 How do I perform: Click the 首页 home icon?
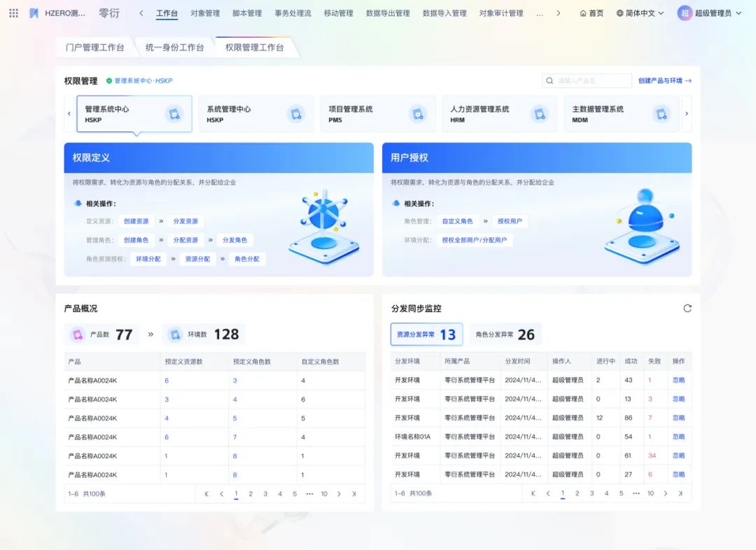(584, 13)
